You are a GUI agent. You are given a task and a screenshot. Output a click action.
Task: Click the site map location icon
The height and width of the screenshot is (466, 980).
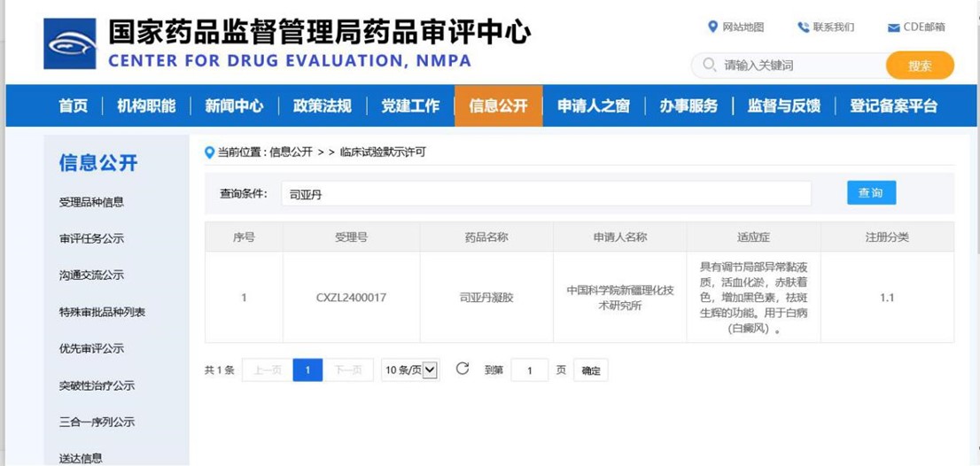click(x=712, y=27)
